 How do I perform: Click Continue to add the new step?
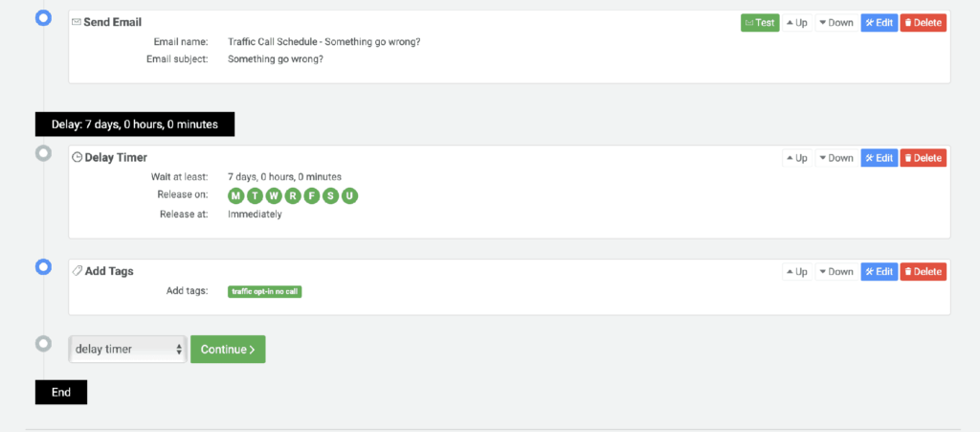[x=228, y=350]
